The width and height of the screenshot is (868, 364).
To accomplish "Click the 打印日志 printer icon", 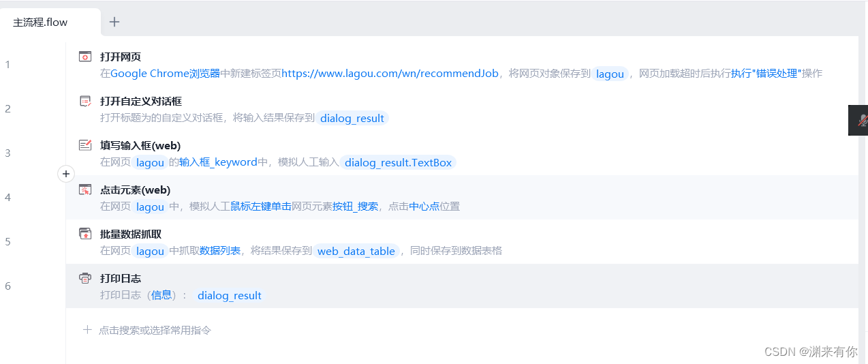I will click(x=85, y=278).
